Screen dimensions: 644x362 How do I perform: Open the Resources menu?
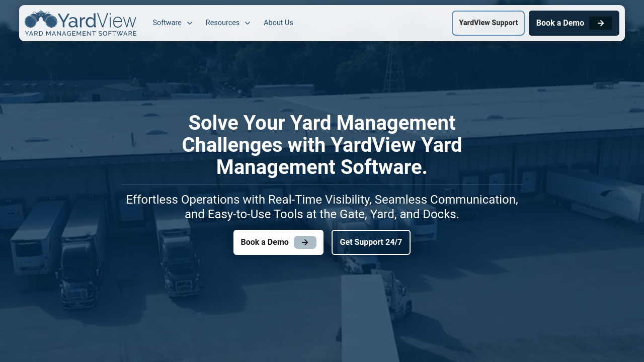(x=222, y=23)
